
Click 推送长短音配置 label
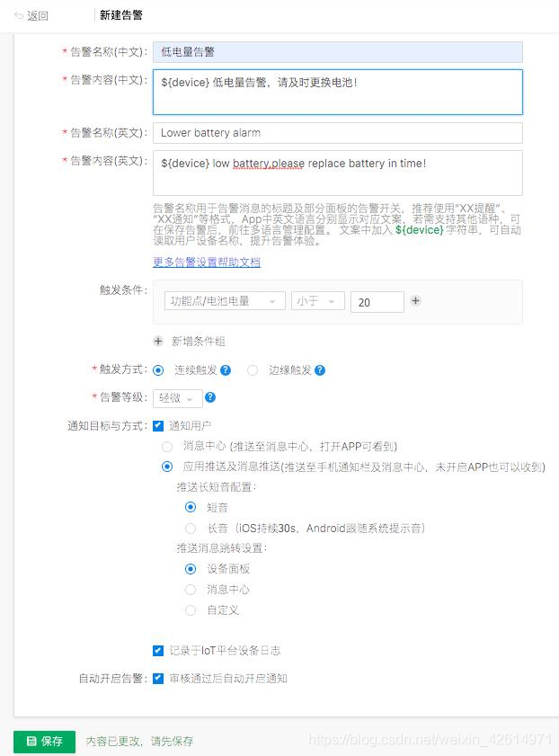click(216, 487)
